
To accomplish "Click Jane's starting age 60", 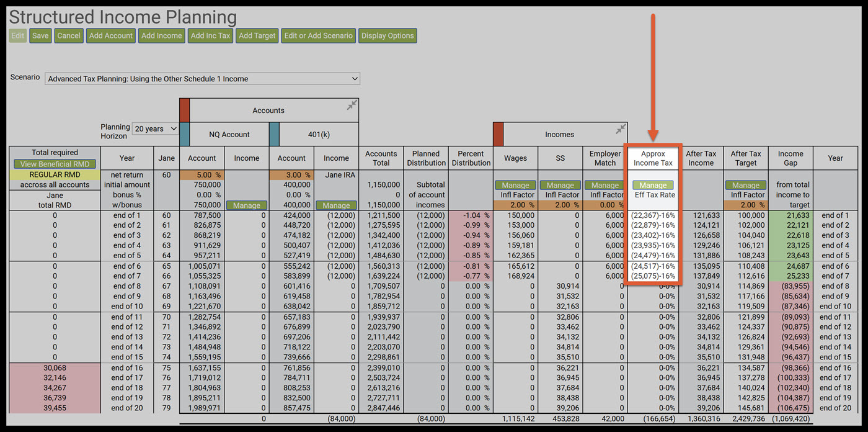I will click(166, 175).
